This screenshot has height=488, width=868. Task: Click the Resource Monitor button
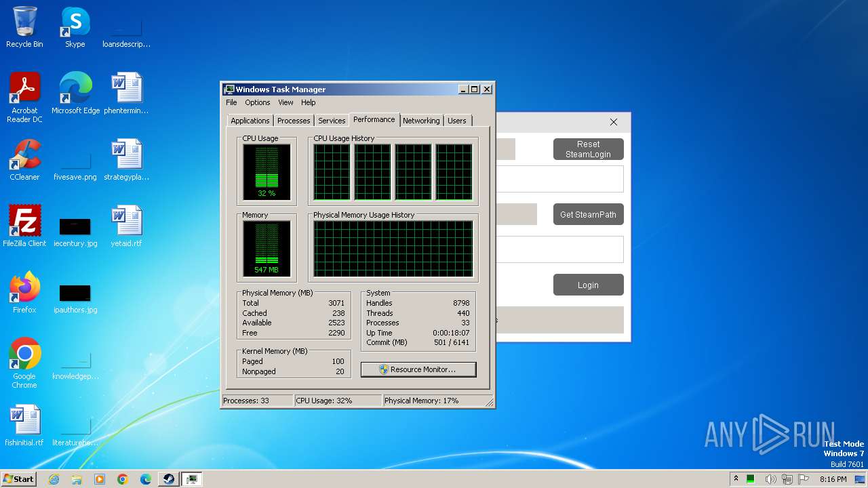coord(418,369)
